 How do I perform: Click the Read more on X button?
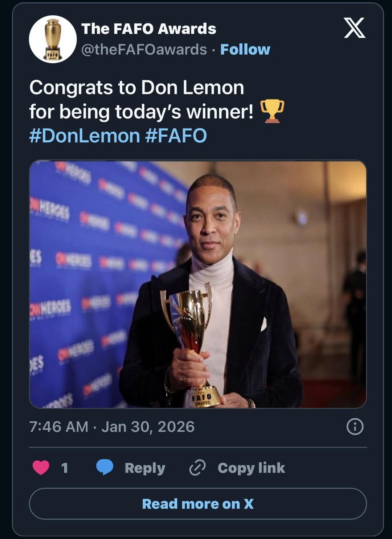[198, 504]
